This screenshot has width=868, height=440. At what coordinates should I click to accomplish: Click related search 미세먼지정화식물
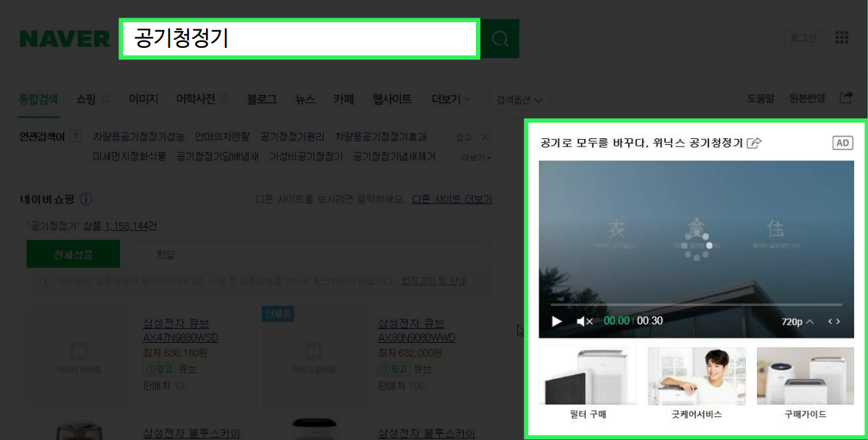click(x=129, y=157)
